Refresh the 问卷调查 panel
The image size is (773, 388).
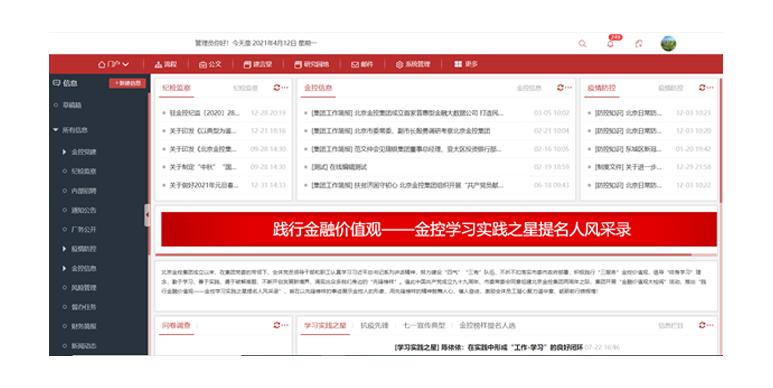[277, 325]
